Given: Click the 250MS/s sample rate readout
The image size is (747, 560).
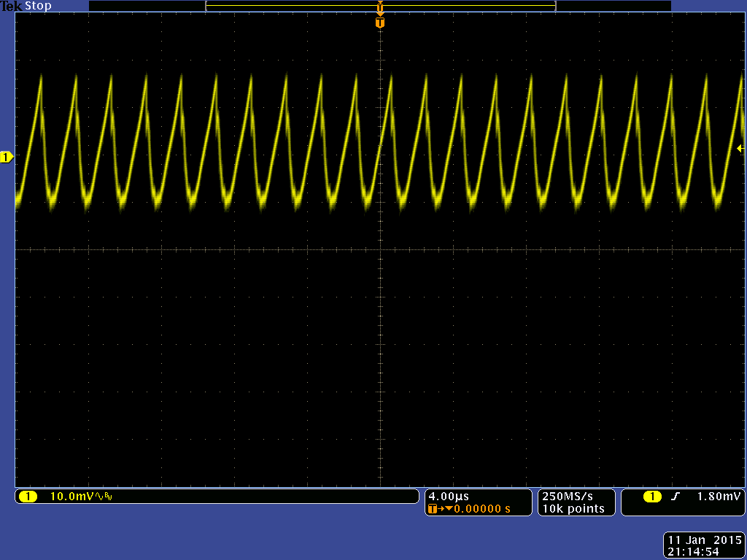Looking at the screenshot, I should (x=568, y=496).
